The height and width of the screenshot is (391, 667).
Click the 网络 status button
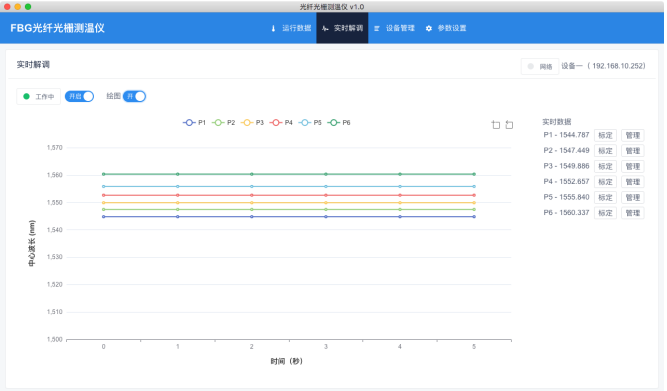(x=540, y=66)
